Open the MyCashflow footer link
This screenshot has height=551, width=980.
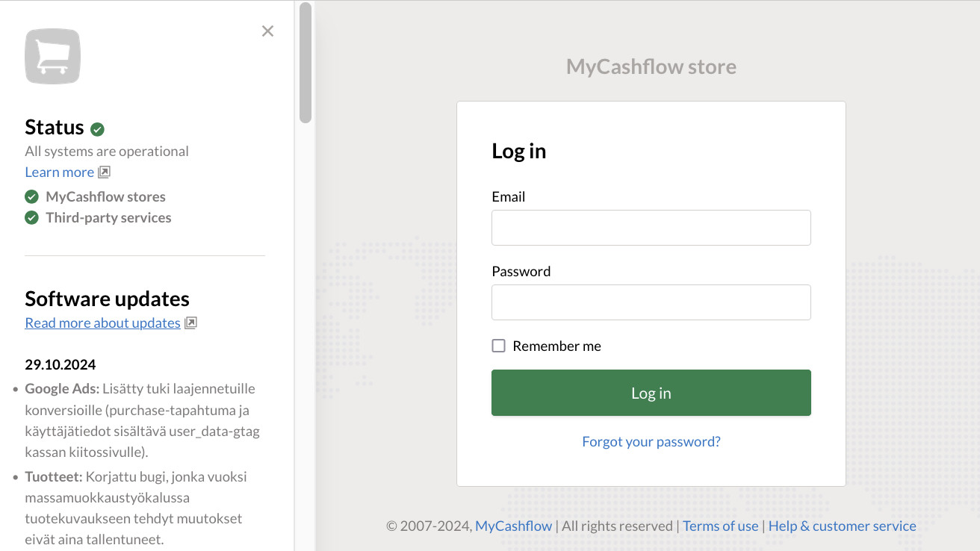[x=514, y=526]
